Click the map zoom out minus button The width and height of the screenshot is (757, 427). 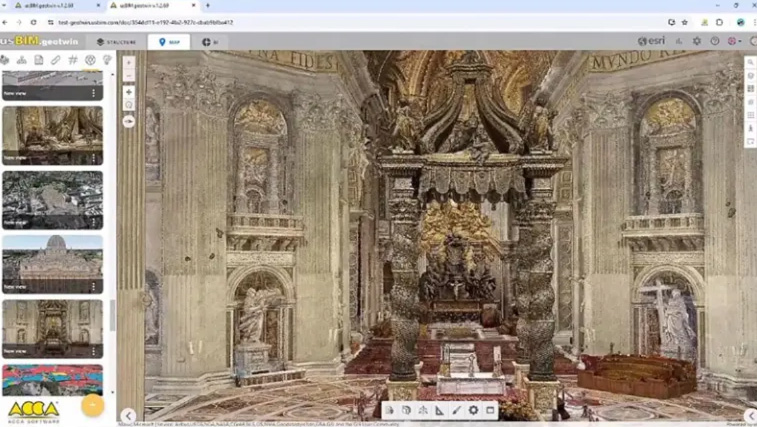(129, 77)
